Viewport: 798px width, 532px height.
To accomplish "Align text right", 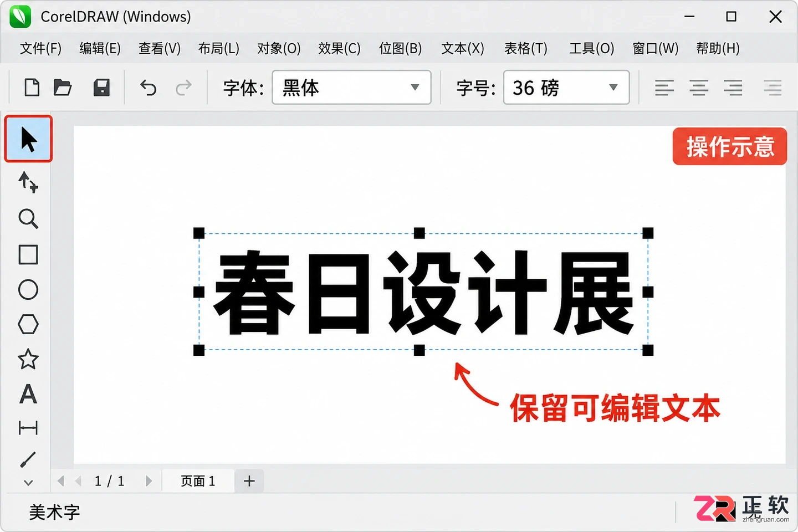I will (733, 88).
